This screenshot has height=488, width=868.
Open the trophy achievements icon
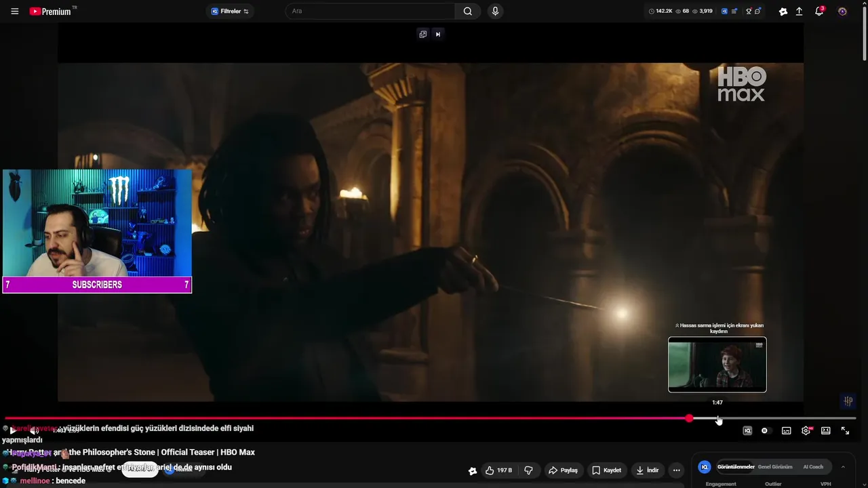click(x=749, y=12)
